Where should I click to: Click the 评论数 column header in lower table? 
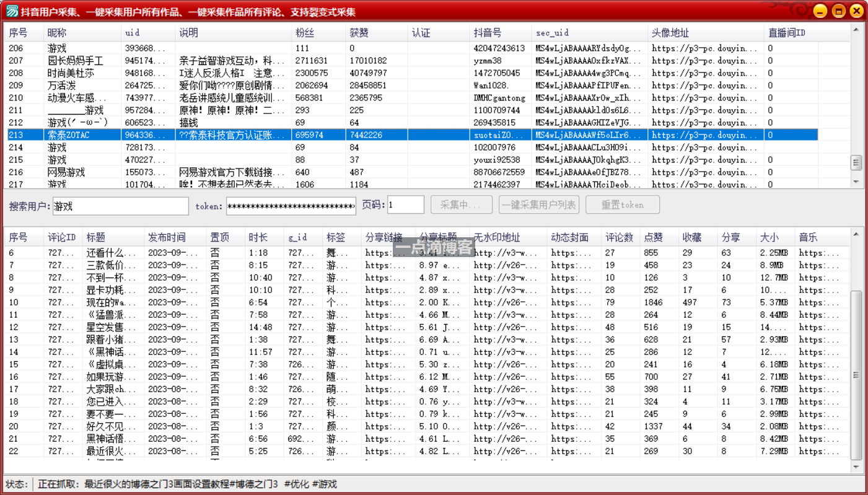coord(621,237)
